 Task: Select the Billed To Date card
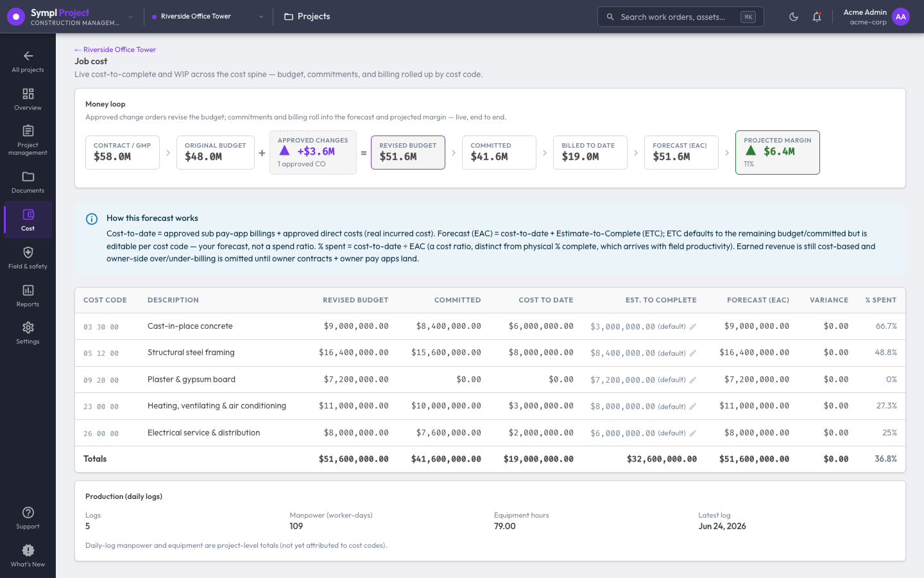[590, 152]
